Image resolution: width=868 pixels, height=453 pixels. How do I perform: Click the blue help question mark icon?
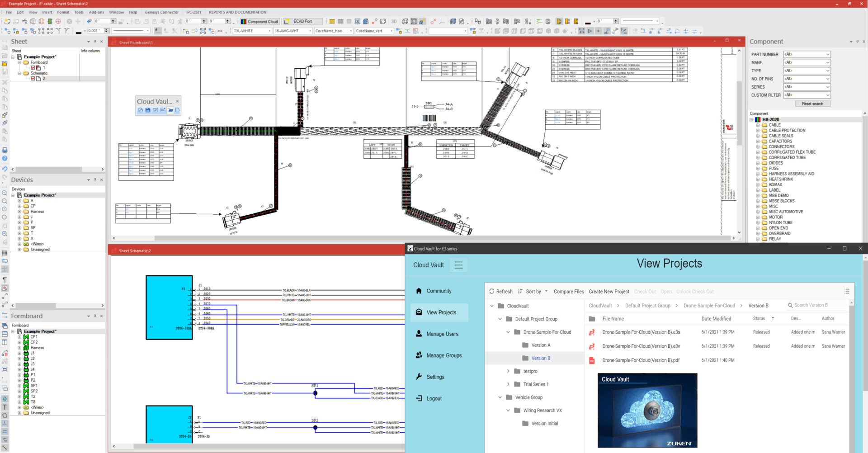point(5,159)
